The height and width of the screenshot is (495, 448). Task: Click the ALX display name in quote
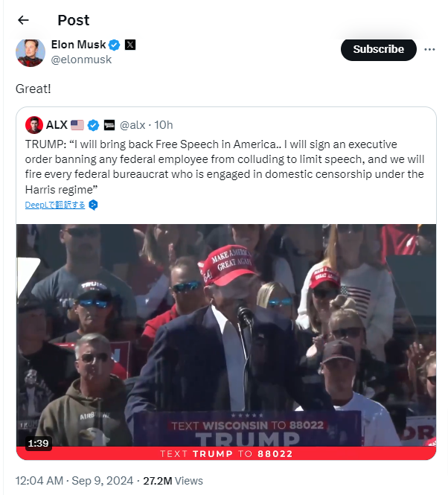pos(57,124)
